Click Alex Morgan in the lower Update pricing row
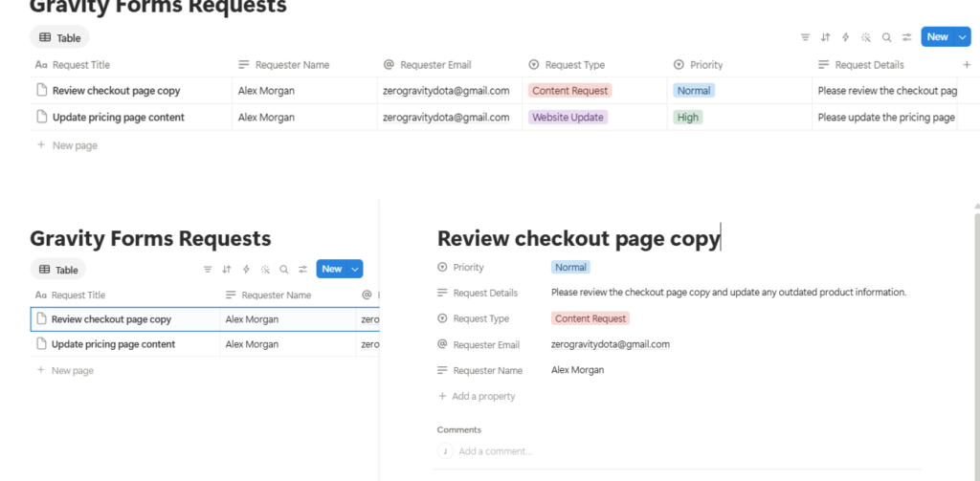This screenshot has height=481, width=980. (252, 344)
